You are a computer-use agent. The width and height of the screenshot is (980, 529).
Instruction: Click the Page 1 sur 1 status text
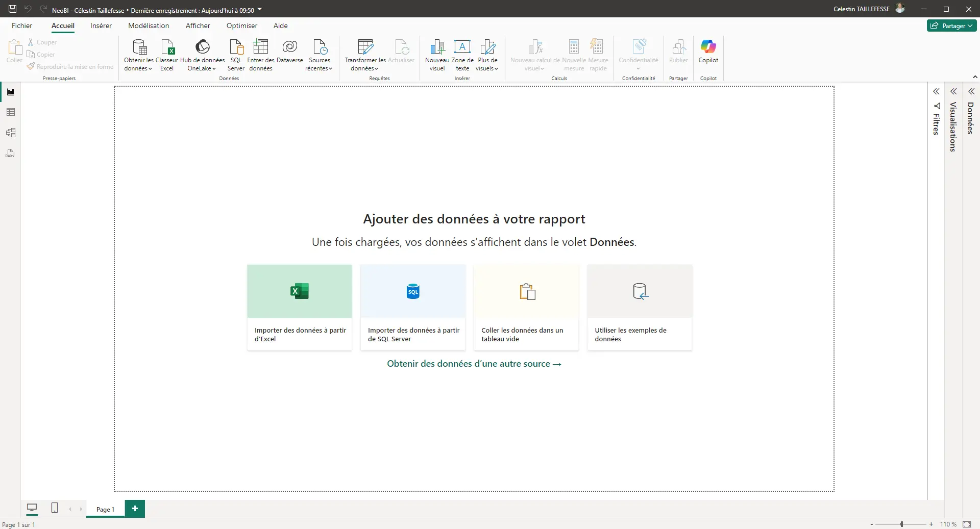pos(19,524)
